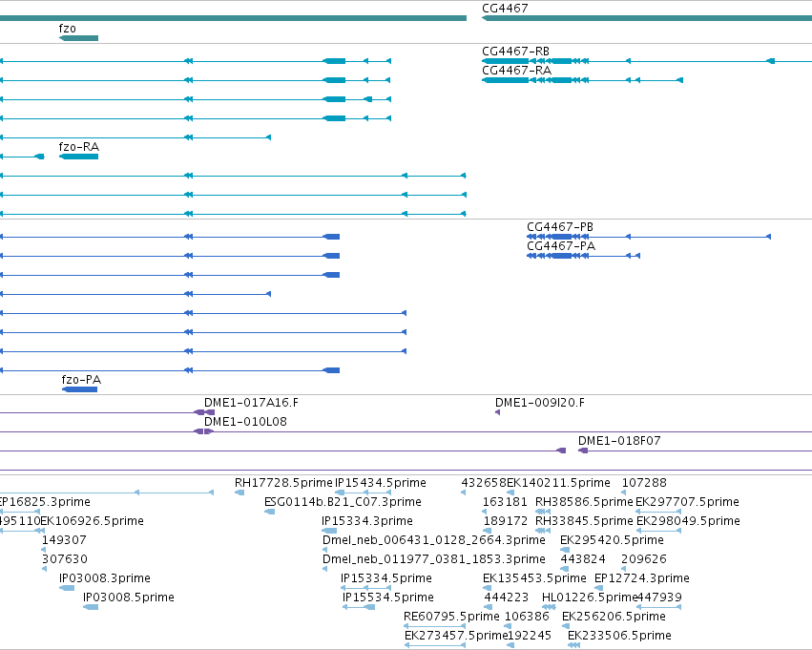812x650 pixels.
Task: Click the RH33845.5prime EST label
Action: 584,521
